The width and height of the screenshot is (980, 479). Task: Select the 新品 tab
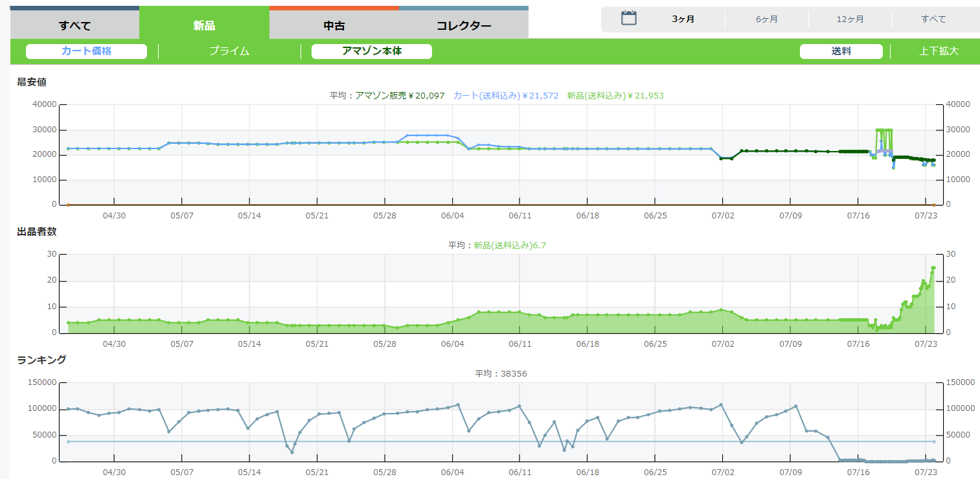pyautogui.click(x=204, y=26)
